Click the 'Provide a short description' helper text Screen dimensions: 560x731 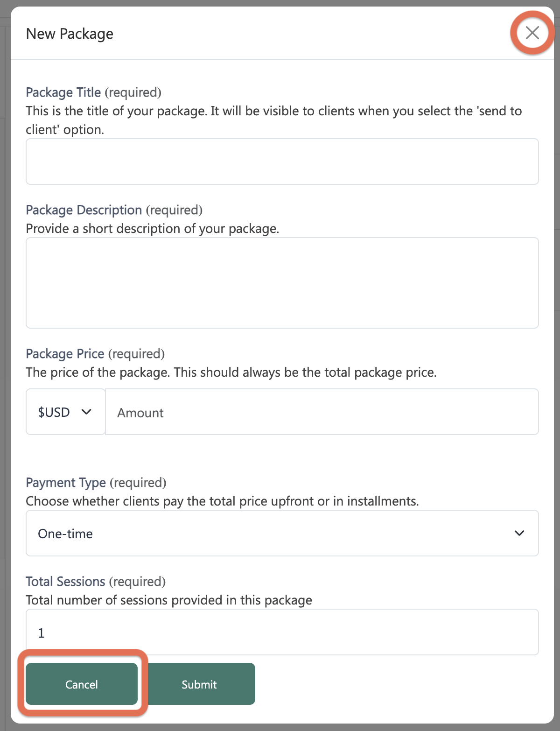click(153, 229)
